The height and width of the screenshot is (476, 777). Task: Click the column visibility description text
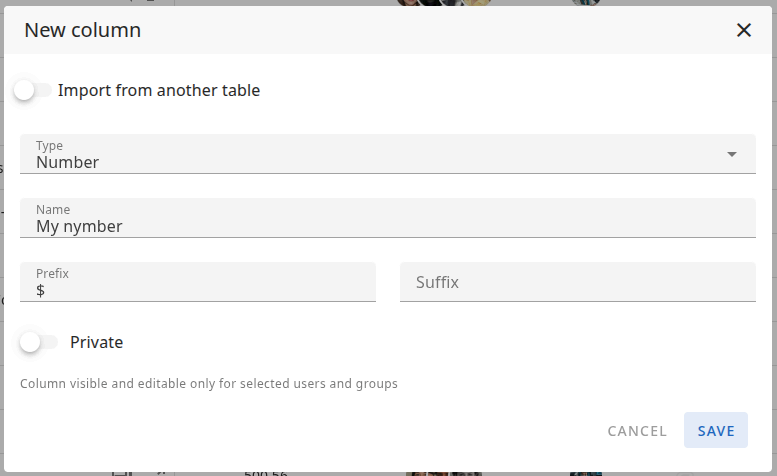coord(209,383)
